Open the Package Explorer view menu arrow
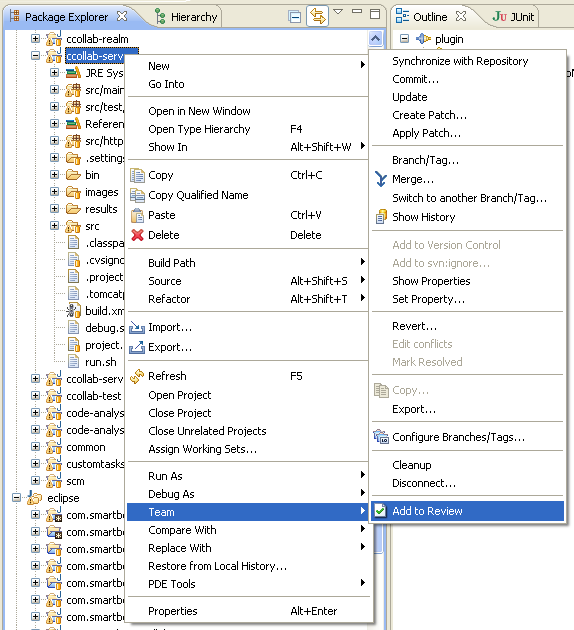 pyautogui.click(x=338, y=12)
